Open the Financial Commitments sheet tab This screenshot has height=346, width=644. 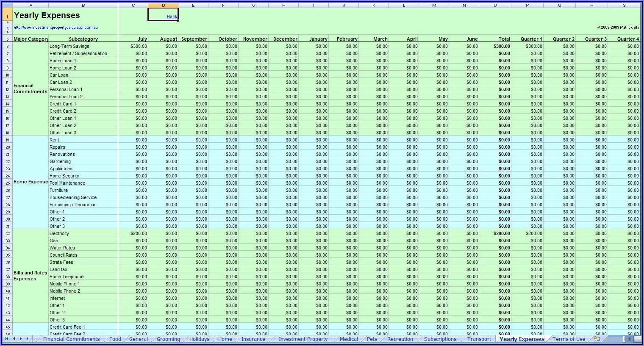coord(71,339)
